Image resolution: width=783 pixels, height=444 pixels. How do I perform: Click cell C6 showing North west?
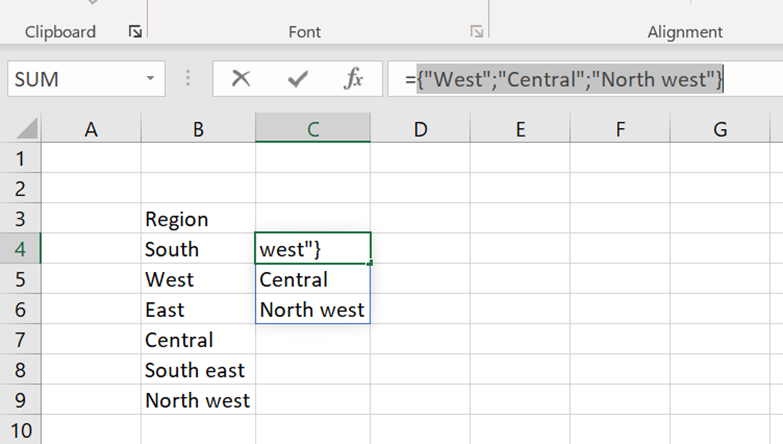click(x=313, y=310)
